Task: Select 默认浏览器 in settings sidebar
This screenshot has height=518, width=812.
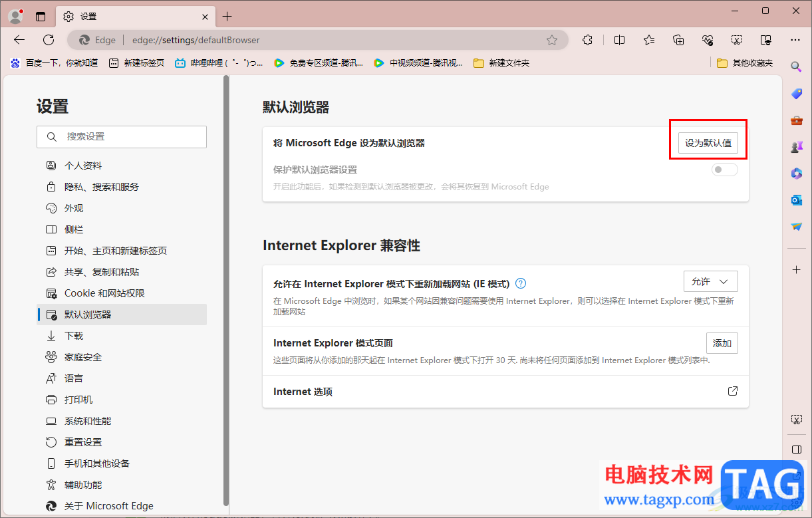Action: click(122, 315)
